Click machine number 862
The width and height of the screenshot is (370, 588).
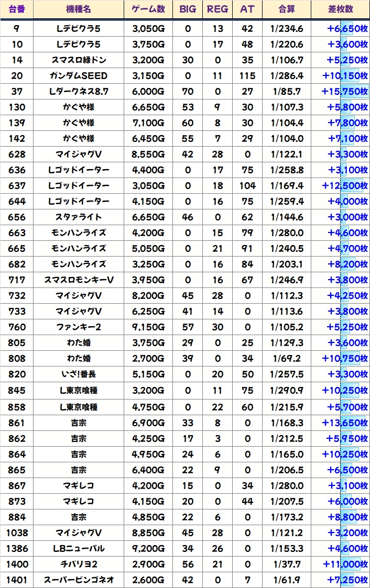click(x=17, y=439)
